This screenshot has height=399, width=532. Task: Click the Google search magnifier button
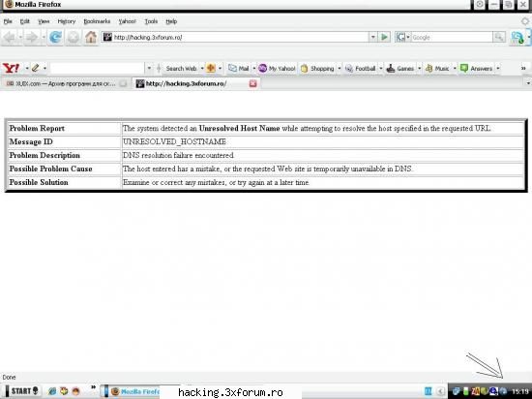point(499,37)
